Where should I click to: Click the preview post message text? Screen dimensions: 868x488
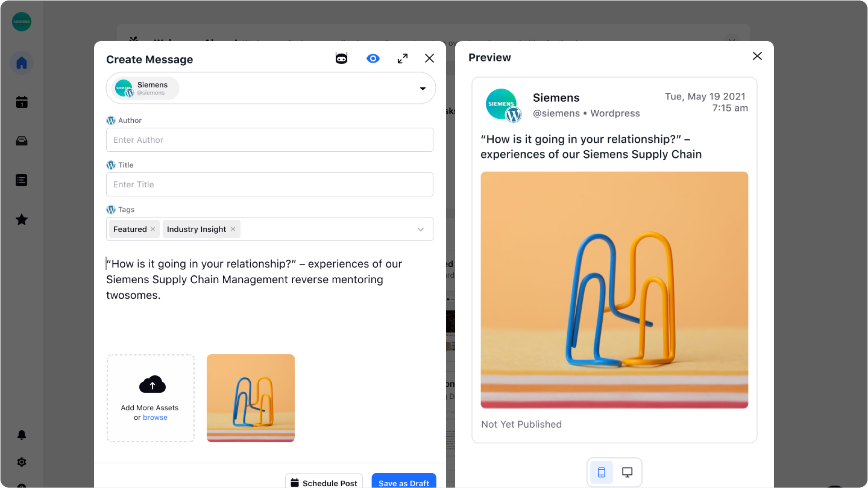click(591, 146)
